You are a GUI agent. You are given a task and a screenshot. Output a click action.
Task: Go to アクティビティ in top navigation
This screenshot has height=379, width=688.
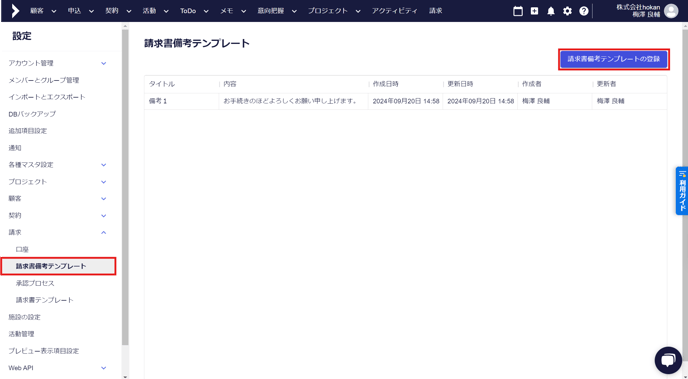point(394,11)
